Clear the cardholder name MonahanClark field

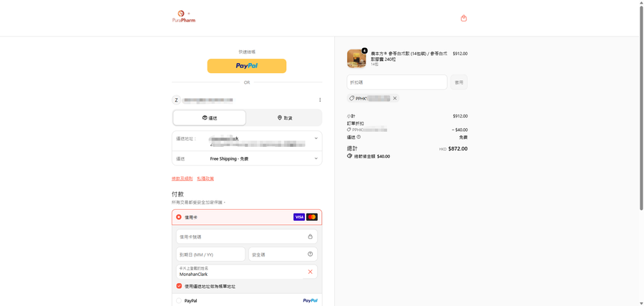(310, 272)
